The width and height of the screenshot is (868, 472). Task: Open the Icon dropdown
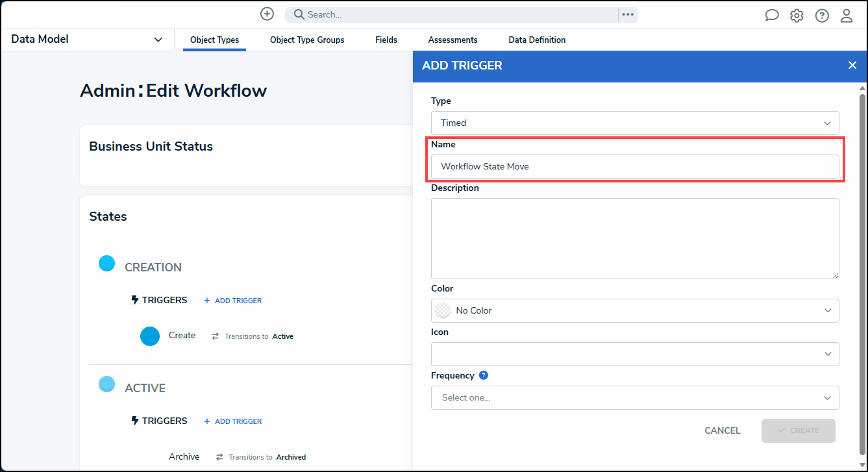coord(635,354)
